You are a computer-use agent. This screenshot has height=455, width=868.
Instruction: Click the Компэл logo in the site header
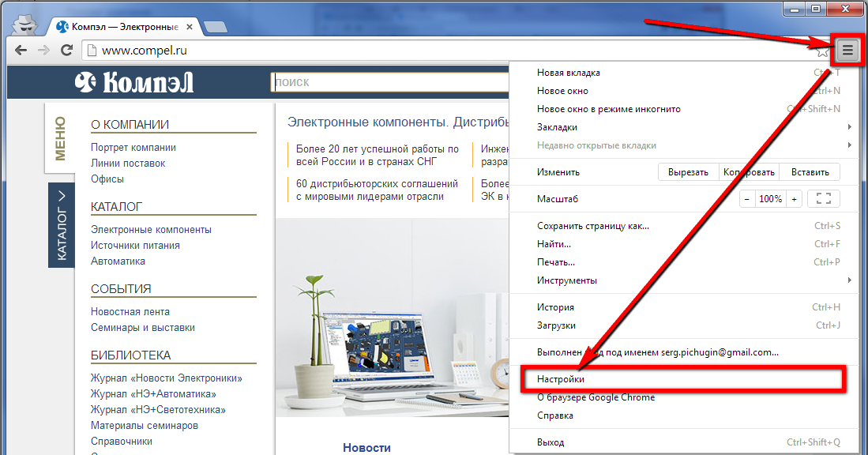coord(134,82)
